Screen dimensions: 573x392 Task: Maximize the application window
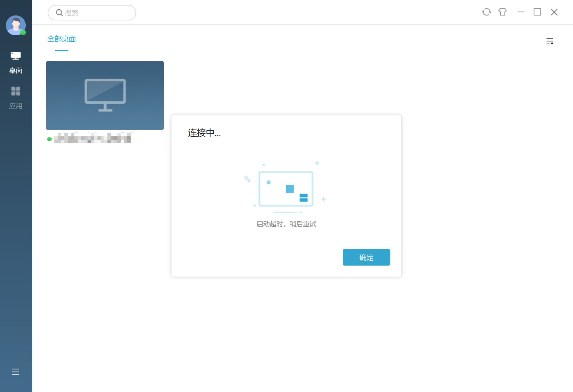tap(537, 12)
